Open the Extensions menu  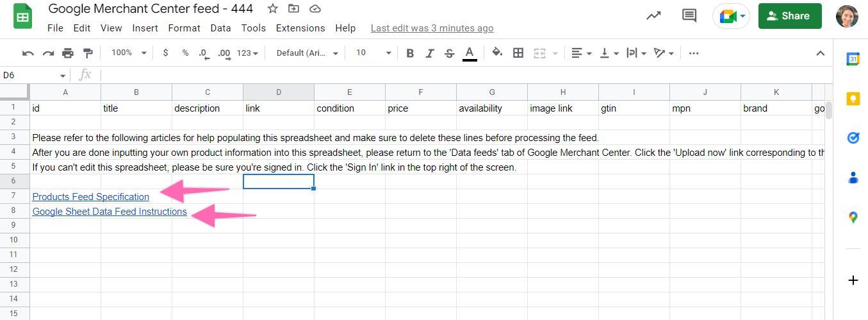pyautogui.click(x=300, y=28)
